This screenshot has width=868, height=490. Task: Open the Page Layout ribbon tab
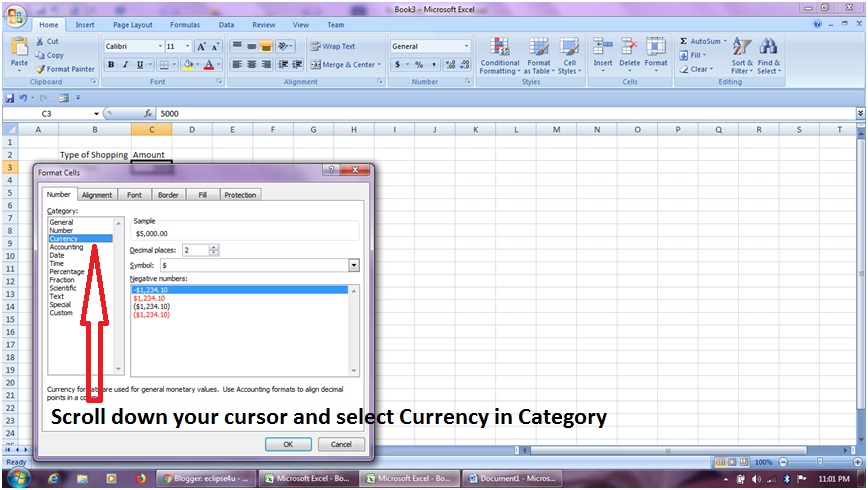pos(133,25)
